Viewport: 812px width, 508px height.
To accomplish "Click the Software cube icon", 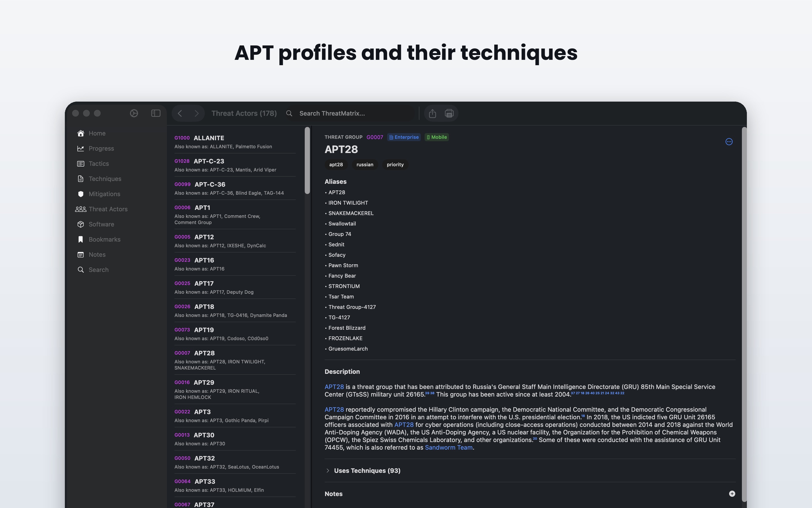I will click(81, 224).
